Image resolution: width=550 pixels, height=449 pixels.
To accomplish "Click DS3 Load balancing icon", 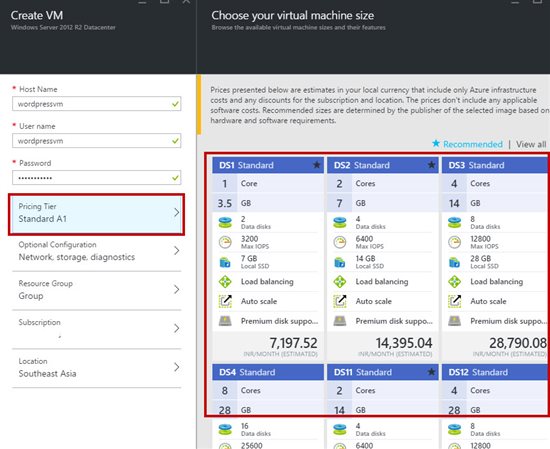I will (455, 282).
